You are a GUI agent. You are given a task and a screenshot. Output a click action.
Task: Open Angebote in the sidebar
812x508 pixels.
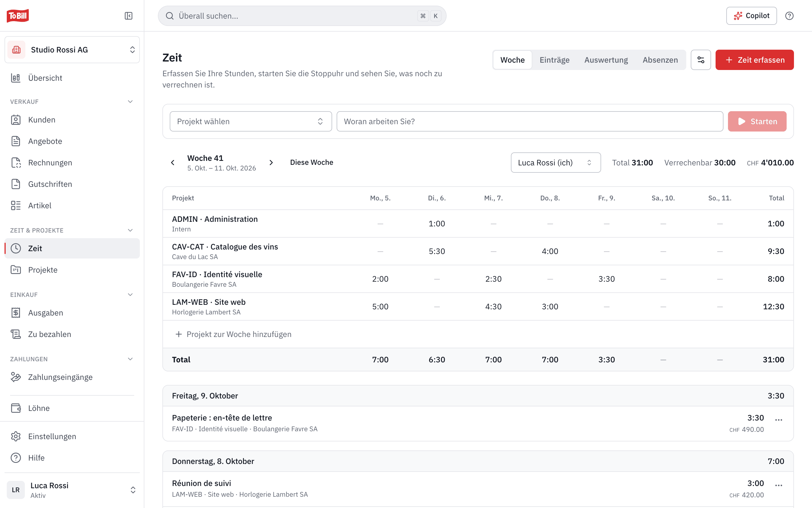coord(72,141)
